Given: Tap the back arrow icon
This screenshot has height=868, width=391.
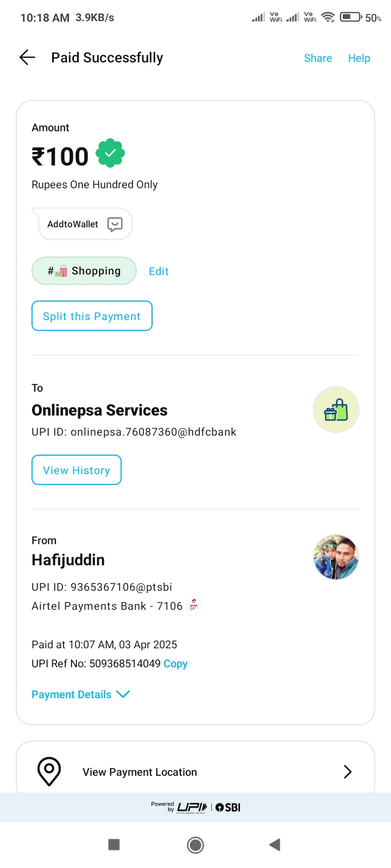Looking at the screenshot, I should coord(27,58).
